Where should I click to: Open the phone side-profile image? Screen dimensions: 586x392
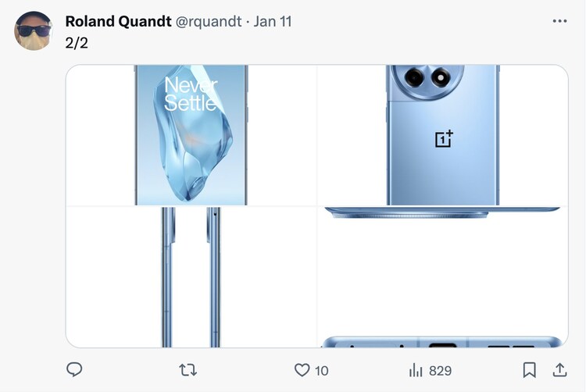(191, 277)
